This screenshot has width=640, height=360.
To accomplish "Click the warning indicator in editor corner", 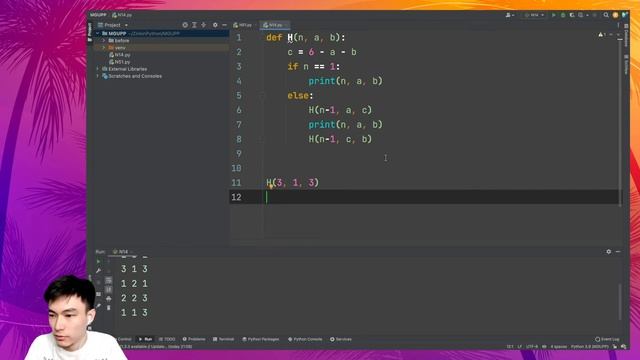I will click(x=602, y=35).
